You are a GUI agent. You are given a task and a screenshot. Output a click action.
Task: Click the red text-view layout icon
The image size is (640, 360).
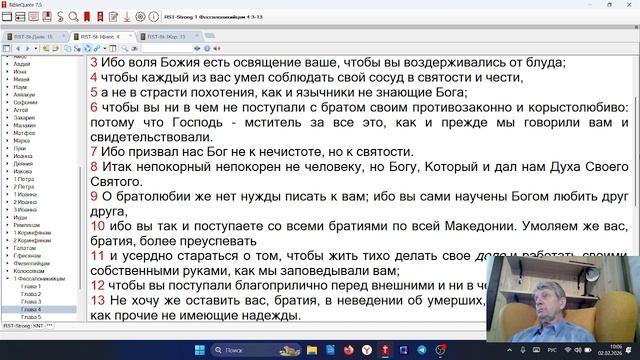[x=33, y=17]
